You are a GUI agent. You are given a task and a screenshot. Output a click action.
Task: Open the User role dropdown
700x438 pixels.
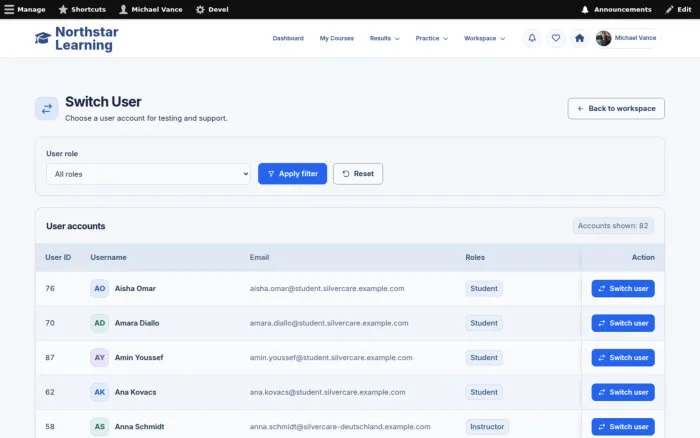click(148, 174)
